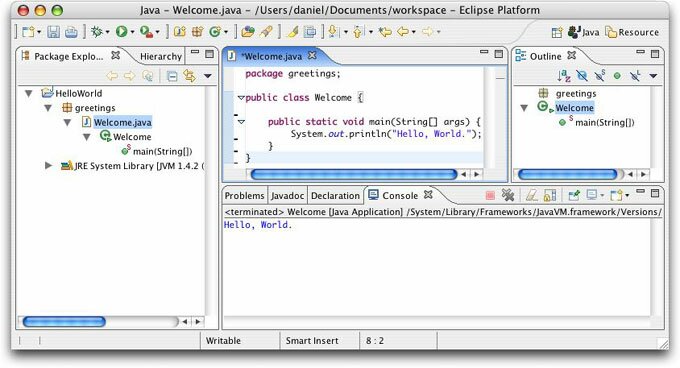Click the Search flashlight icon

pyautogui.click(x=266, y=32)
